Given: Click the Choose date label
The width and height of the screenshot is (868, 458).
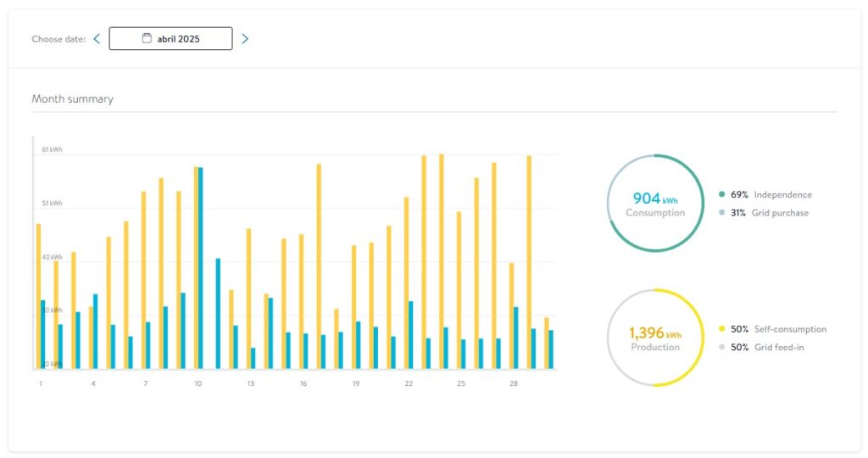Looking at the screenshot, I should pyautogui.click(x=58, y=39).
